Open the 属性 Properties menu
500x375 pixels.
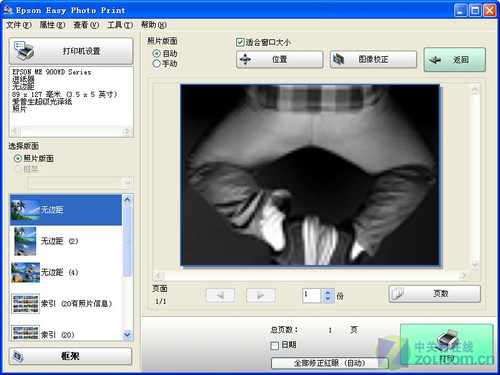coord(52,25)
